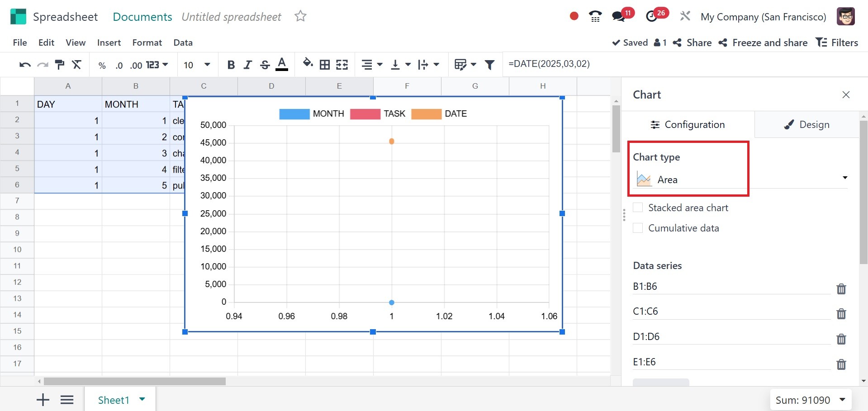The width and height of the screenshot is (868, 411).
Task: Click the merge cells icon
Action: point(342,65)
